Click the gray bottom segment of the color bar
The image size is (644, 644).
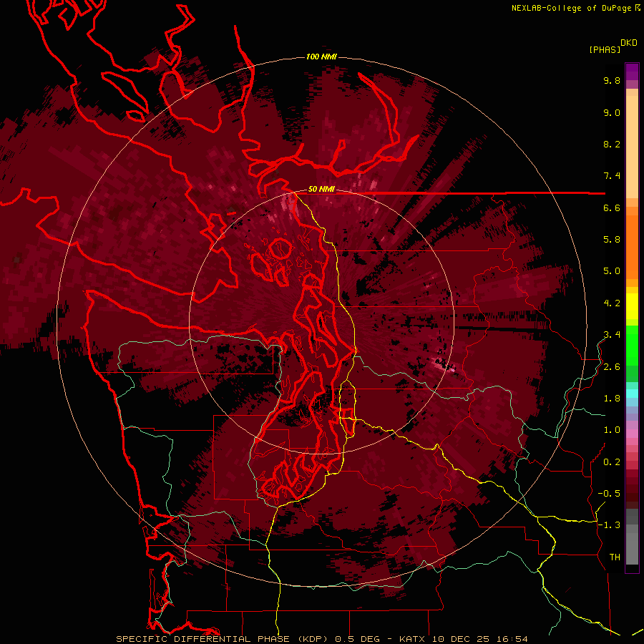pos(632,546)
